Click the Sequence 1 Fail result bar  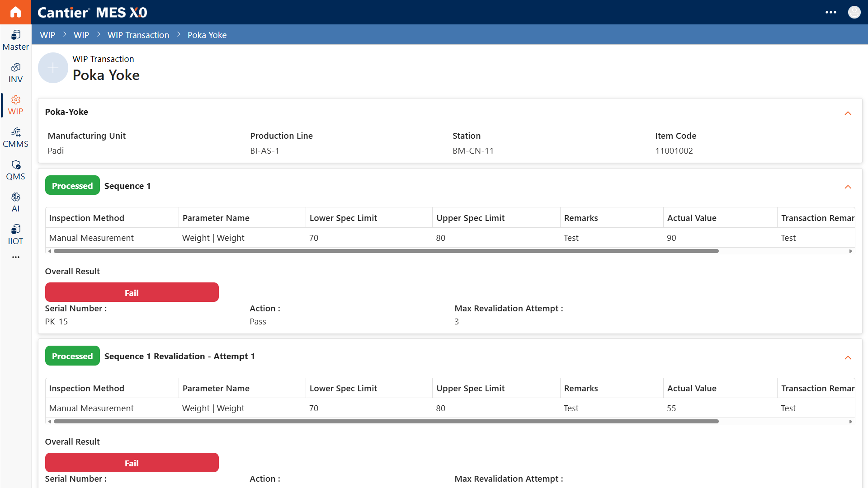(132, 292)
